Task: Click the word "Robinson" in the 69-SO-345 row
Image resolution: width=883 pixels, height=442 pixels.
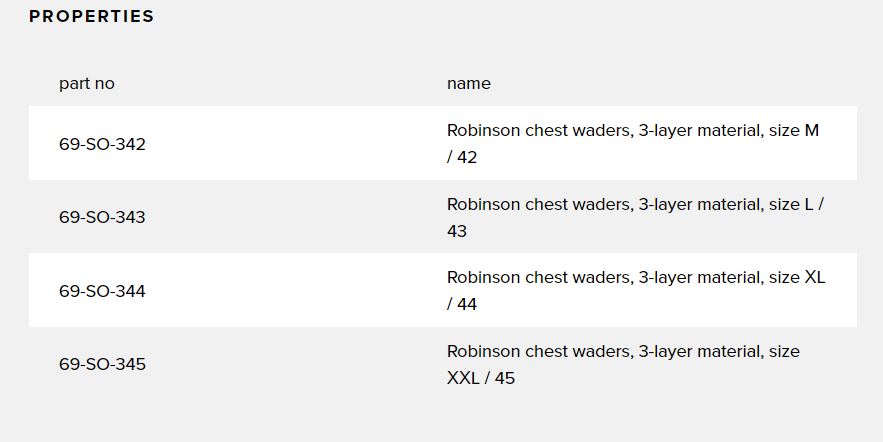Action: pyautogui.click(x=484, y=351)
